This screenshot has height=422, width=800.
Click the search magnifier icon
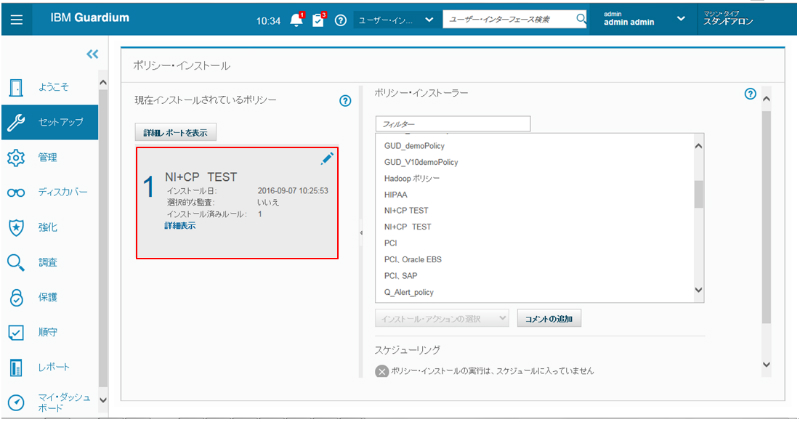581,19
